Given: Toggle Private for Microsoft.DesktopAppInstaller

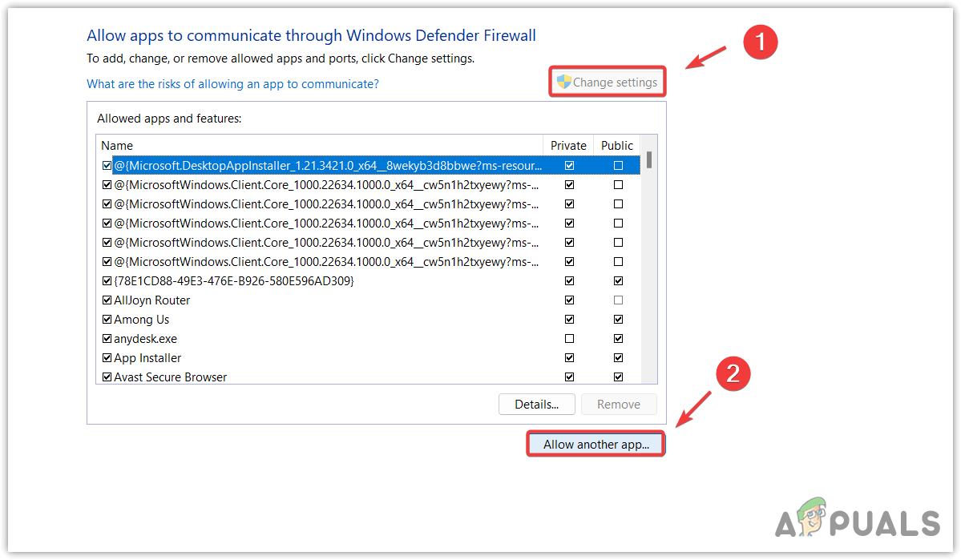Looking at the screenshot, I should pyautogui.click(x=569, y=165).
